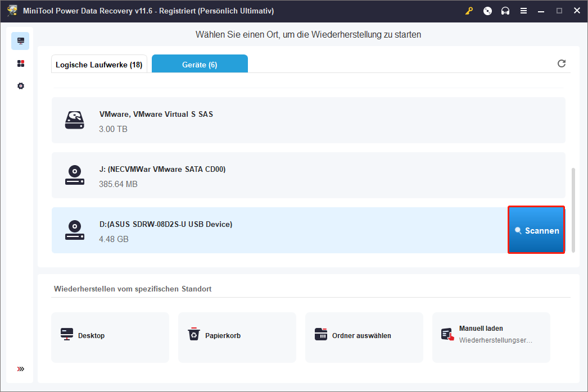Image resolution: width=588 pixels, height=392 pixels.
Task: Recover from Desktop location
Action: coord(110,337)
